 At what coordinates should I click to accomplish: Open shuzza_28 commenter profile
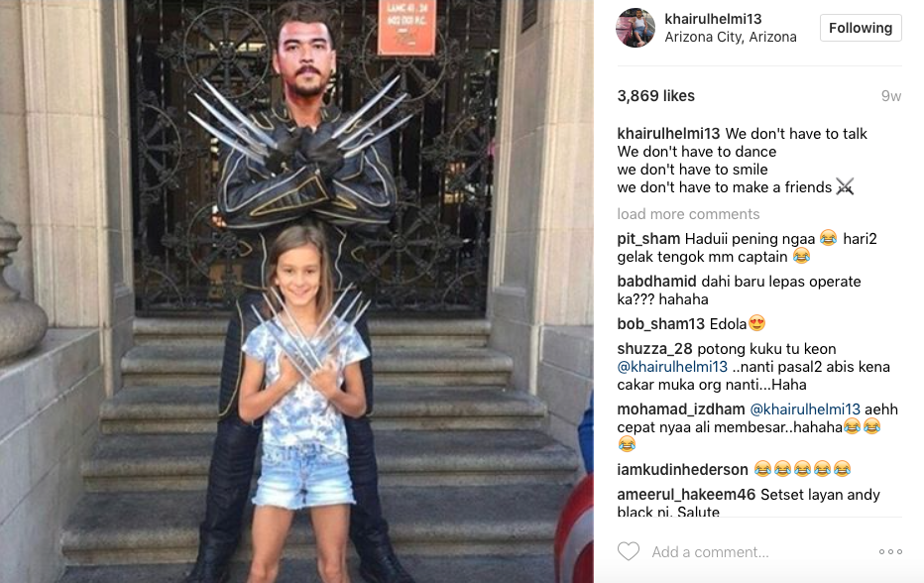pyautogui.click(x=654, y=348)
